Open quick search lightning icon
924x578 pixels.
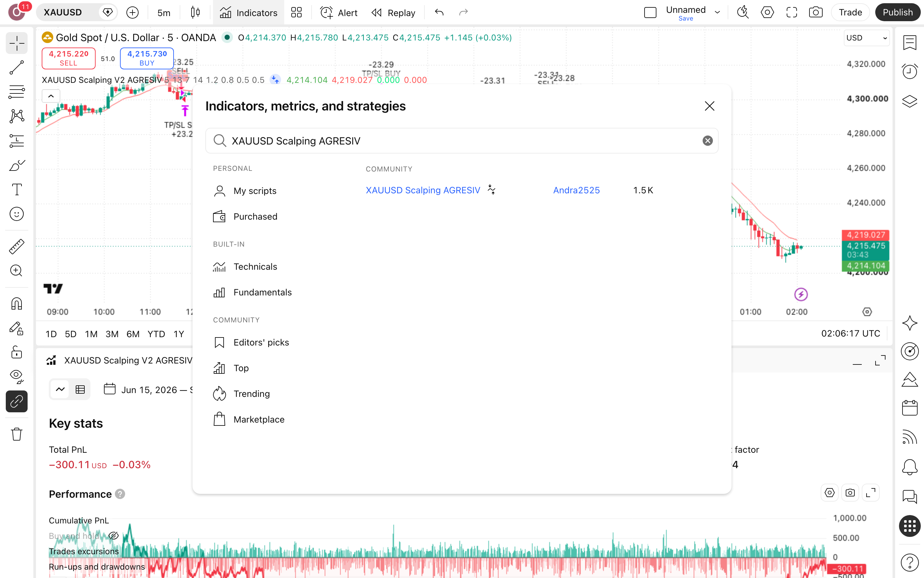743,12
